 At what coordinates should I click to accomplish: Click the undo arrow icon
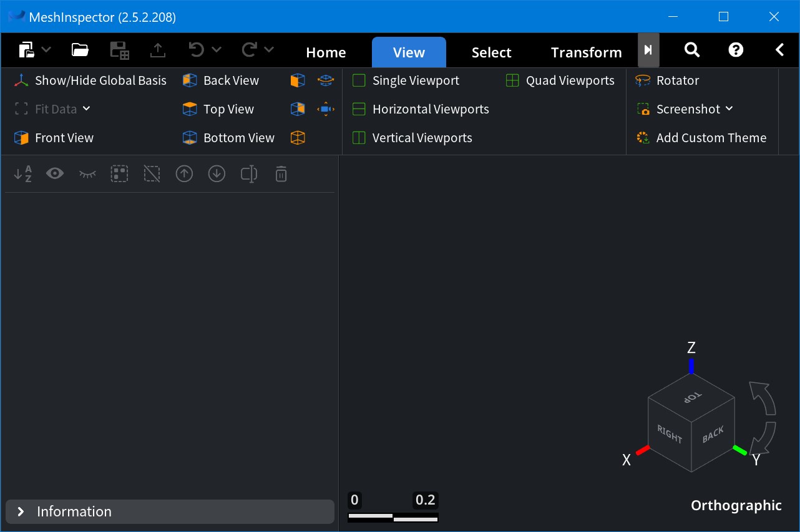click(197, 50)
